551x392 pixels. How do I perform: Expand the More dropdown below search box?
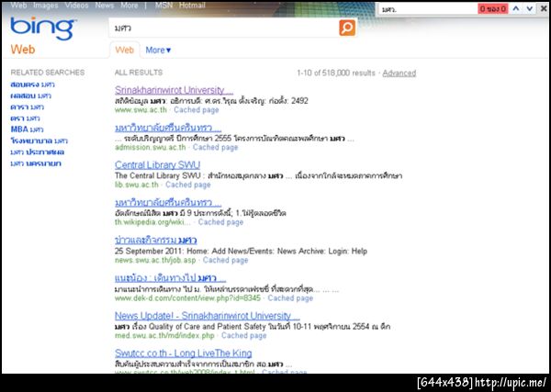coord(158,50)
